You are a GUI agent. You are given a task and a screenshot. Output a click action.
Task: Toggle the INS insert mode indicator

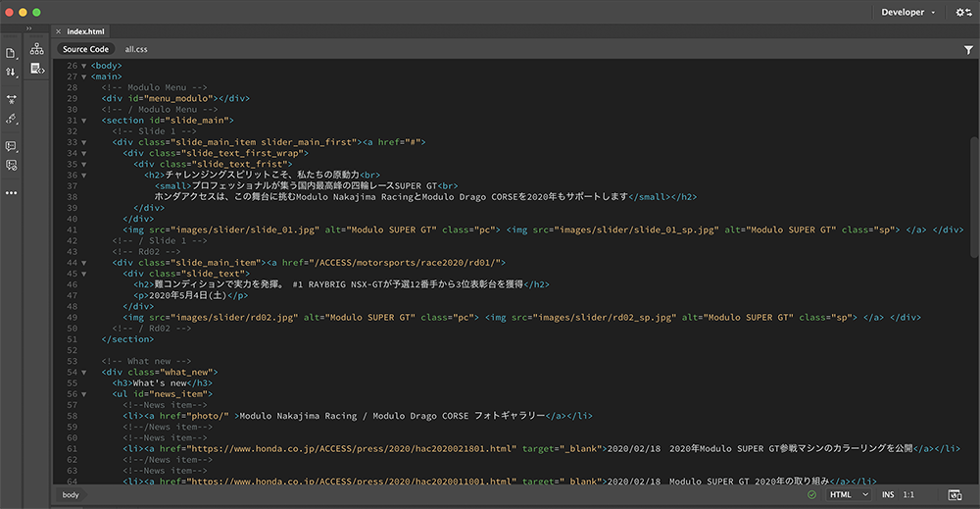point(888,494)
